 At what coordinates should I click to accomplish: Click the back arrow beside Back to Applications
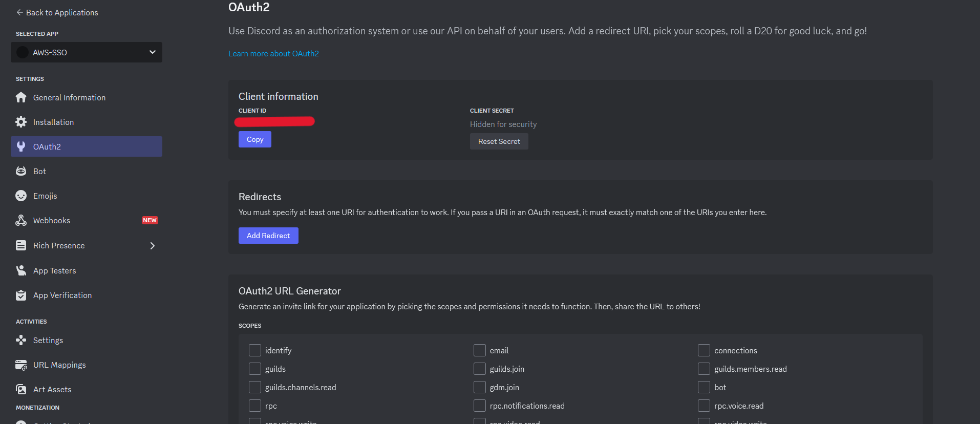(19, 12)
